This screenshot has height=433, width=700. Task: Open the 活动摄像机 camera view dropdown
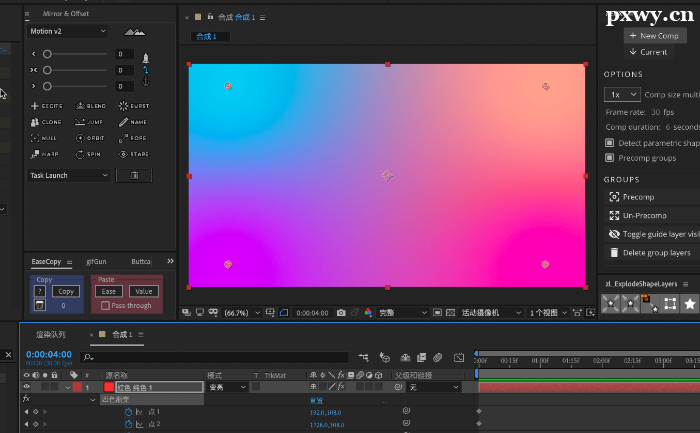click(491, 312)
